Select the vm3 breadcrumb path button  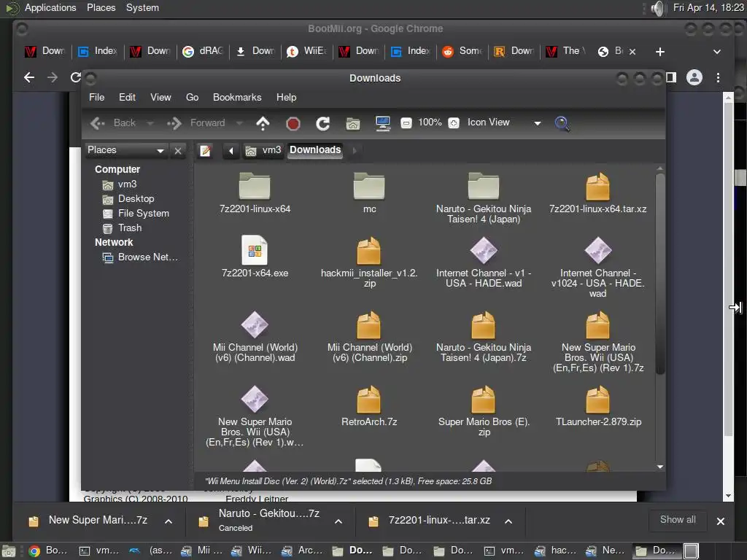(263, 150)
